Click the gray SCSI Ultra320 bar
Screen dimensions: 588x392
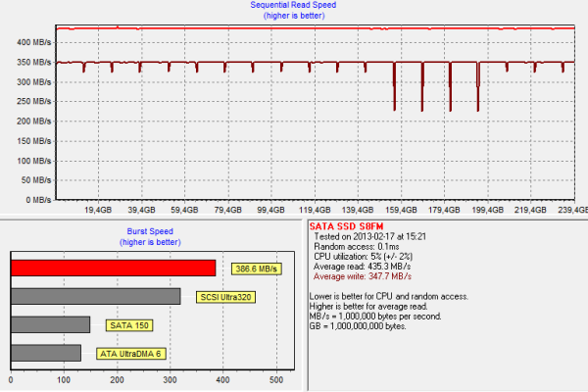pyautogui.click(x=96, y=296)
